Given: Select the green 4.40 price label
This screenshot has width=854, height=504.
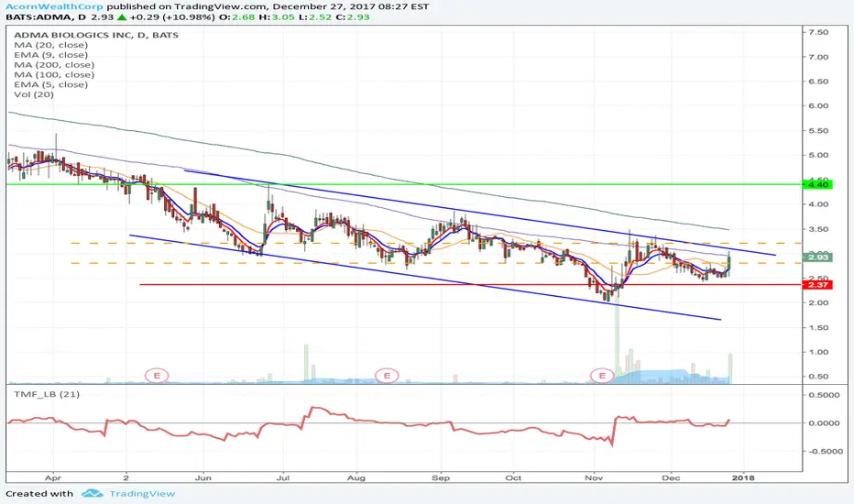Looking at the screenshot, I should tap(818, 185).
